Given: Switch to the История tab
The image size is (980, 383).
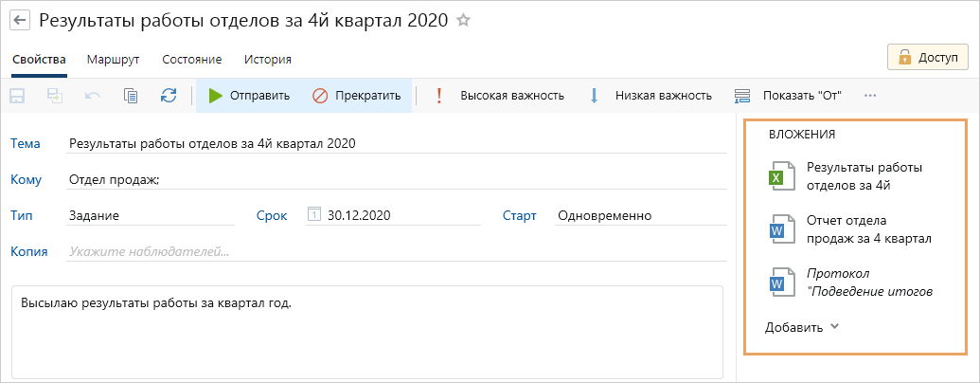Looking at the screenshot, I should click(x=267, y=59).
